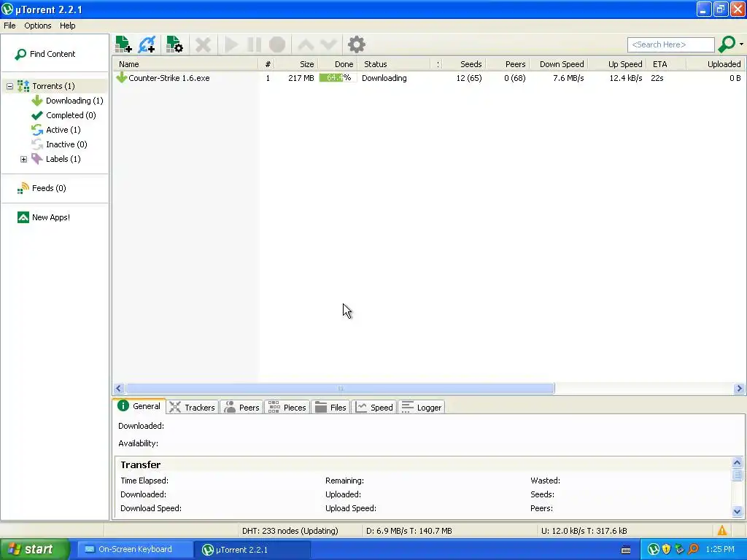
Task: Click the 7.6 MB/s down speed value
Action: (x=568, y=78)
